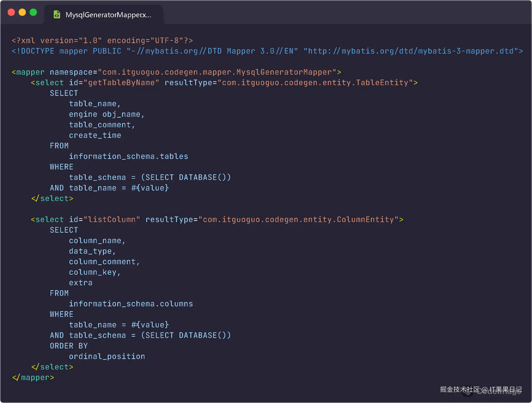This screenshot has height=403, width=532.
Task: Click the closing mapper tag
Action: [33, 377]
